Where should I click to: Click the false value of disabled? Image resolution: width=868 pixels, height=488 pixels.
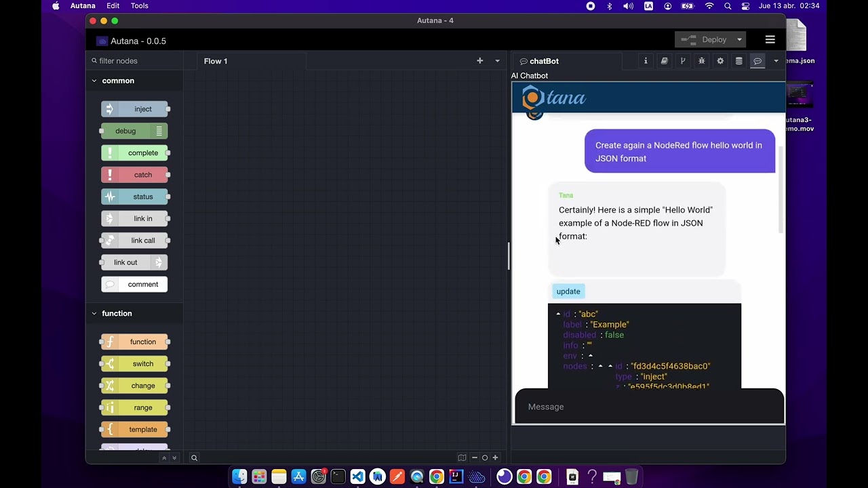(614, 335)
